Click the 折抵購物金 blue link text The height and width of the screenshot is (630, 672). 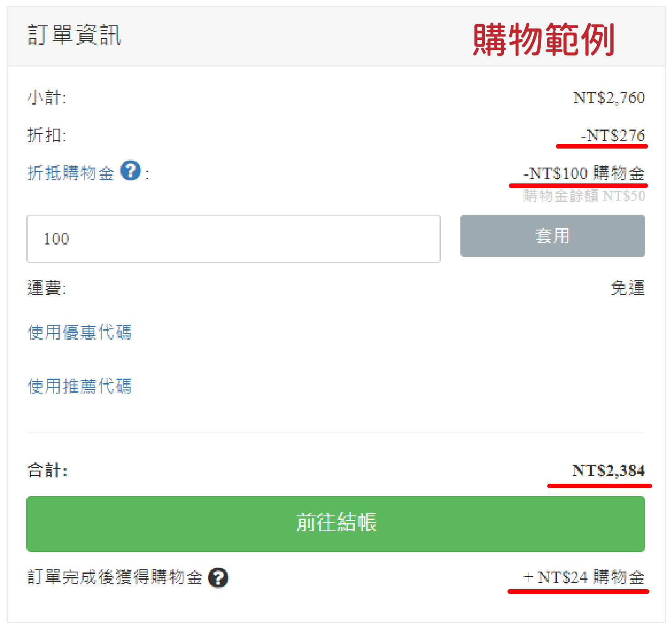click(71, 173)
